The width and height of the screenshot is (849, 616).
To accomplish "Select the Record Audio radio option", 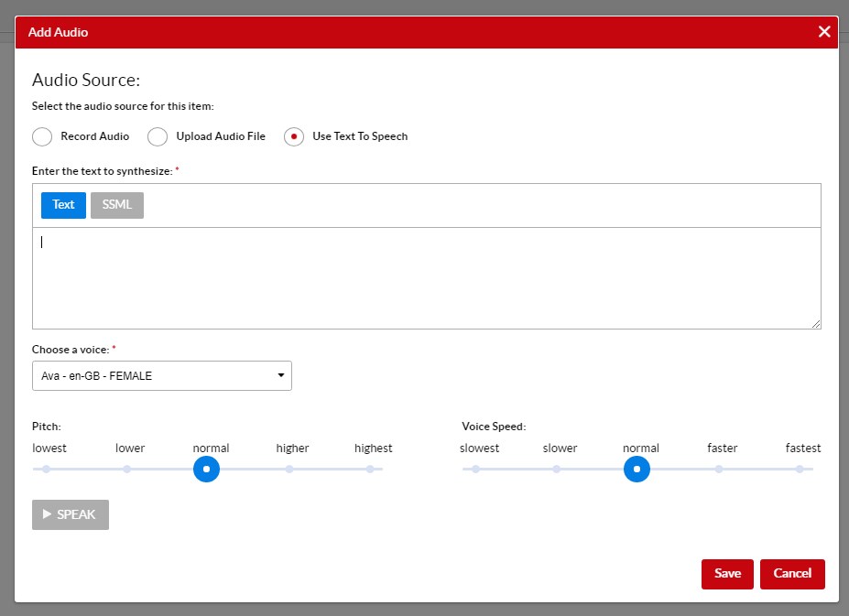I will [42, 136].
